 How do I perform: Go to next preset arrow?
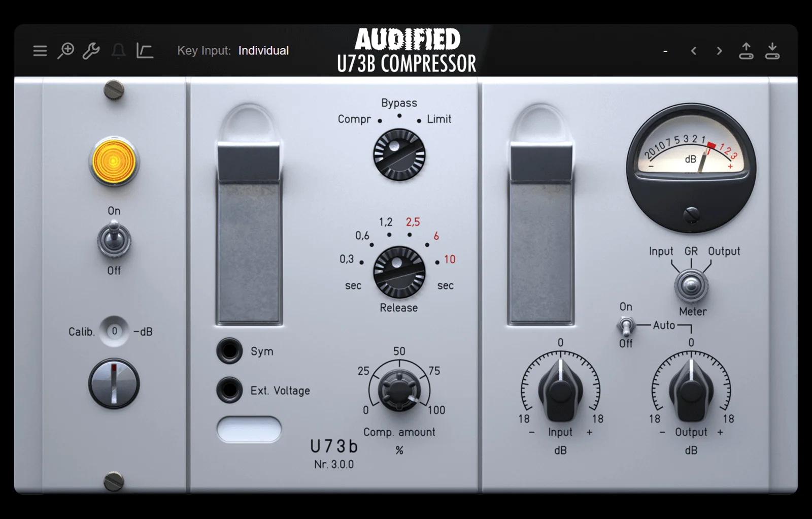coord(719,51)
